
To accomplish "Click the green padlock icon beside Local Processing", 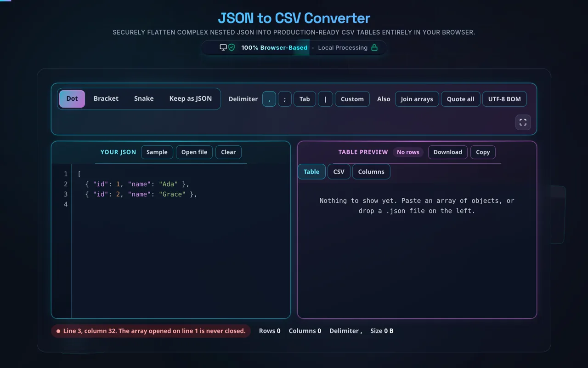I will (x=374, y=47).
